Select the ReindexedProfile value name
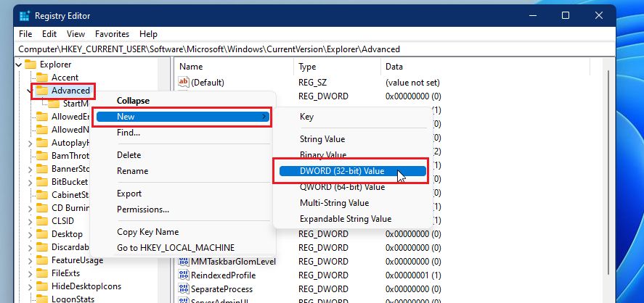 223,275
